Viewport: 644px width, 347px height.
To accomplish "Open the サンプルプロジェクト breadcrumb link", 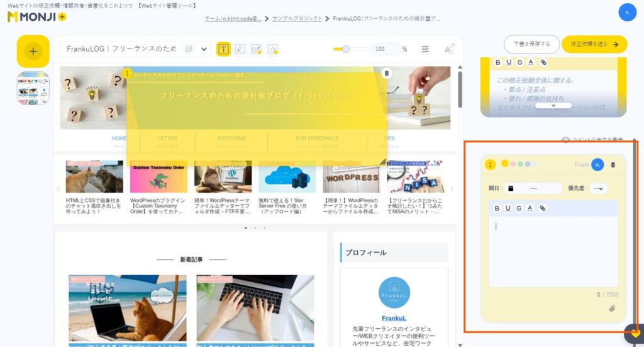I will (x=297, y=18).
